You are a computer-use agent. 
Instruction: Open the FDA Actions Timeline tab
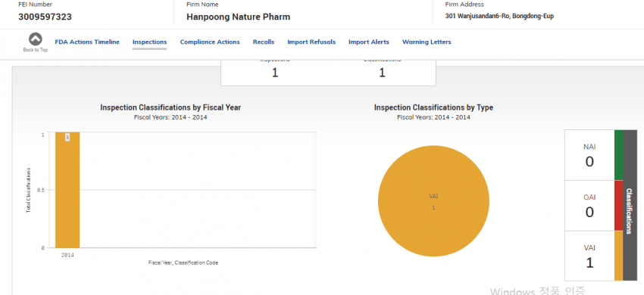(x=87, y=42)
